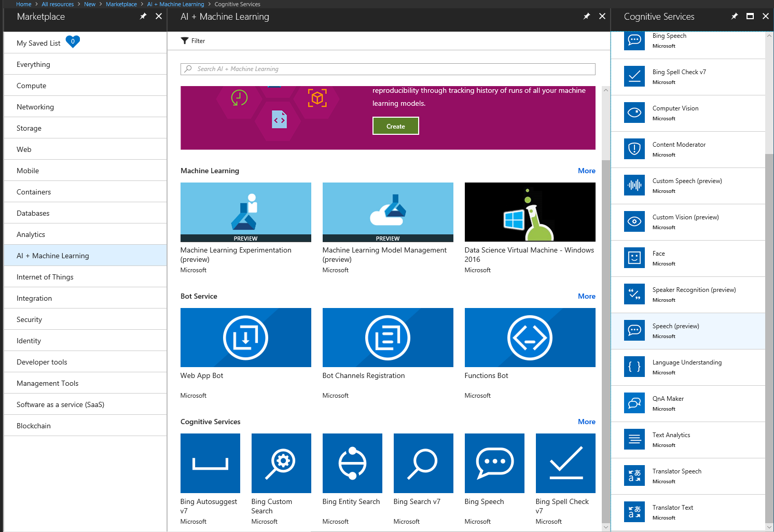Click the Translator Text icon

(x=634, y=512)
